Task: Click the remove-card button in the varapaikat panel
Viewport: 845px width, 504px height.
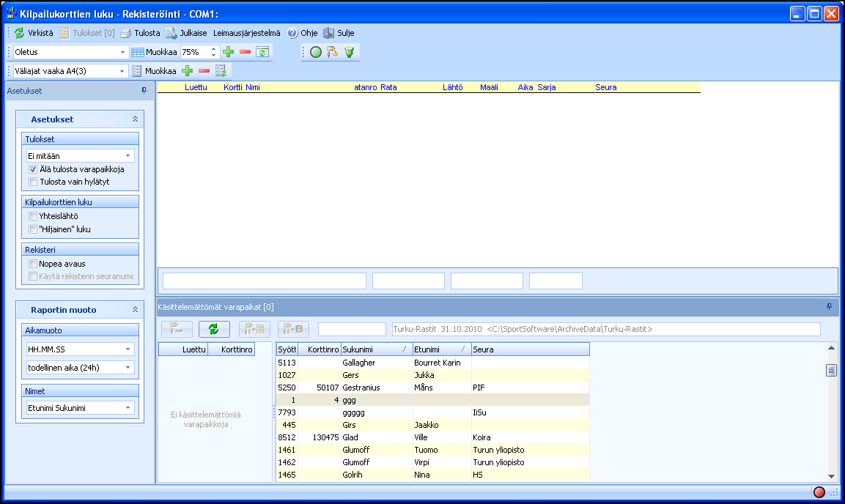Action: point(177,328)
